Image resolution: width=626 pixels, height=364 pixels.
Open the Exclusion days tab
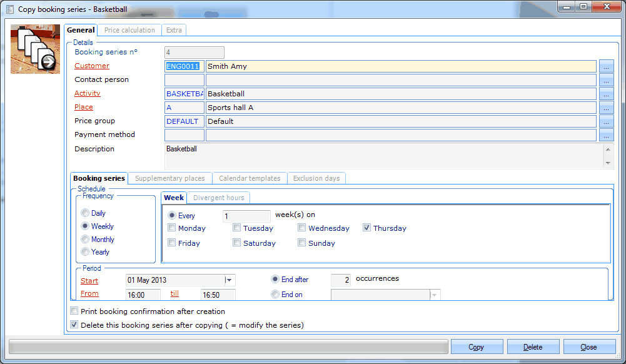pos(316,178)
